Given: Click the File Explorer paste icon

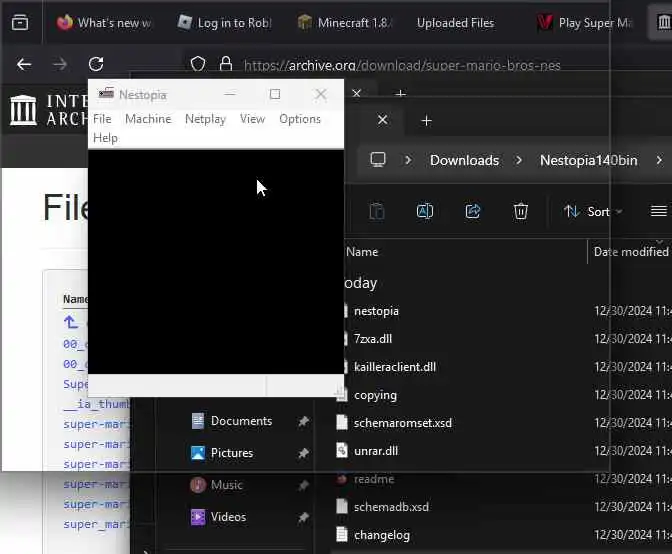Looking at the screenshot, I should (x=377, y=211).
